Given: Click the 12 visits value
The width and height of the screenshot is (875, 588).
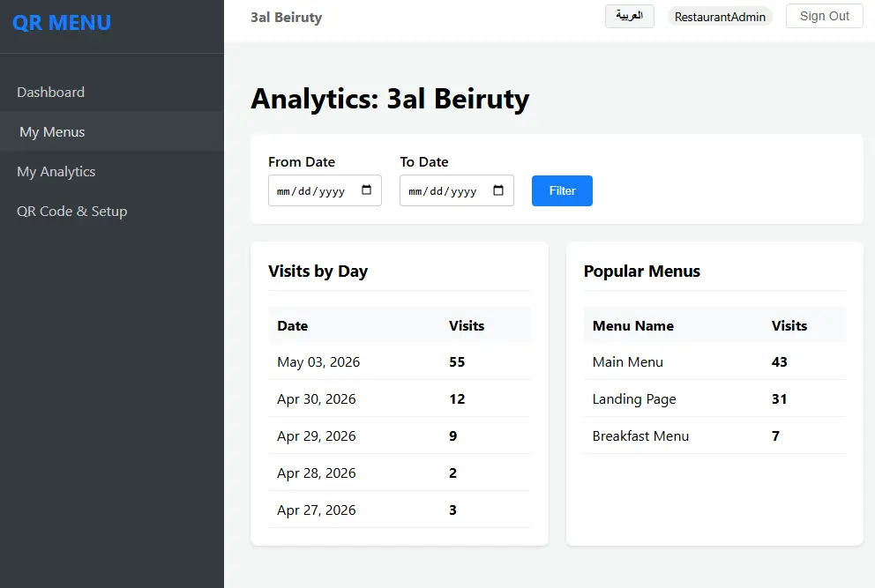Looking at the screenshot, I should [457, 398].
